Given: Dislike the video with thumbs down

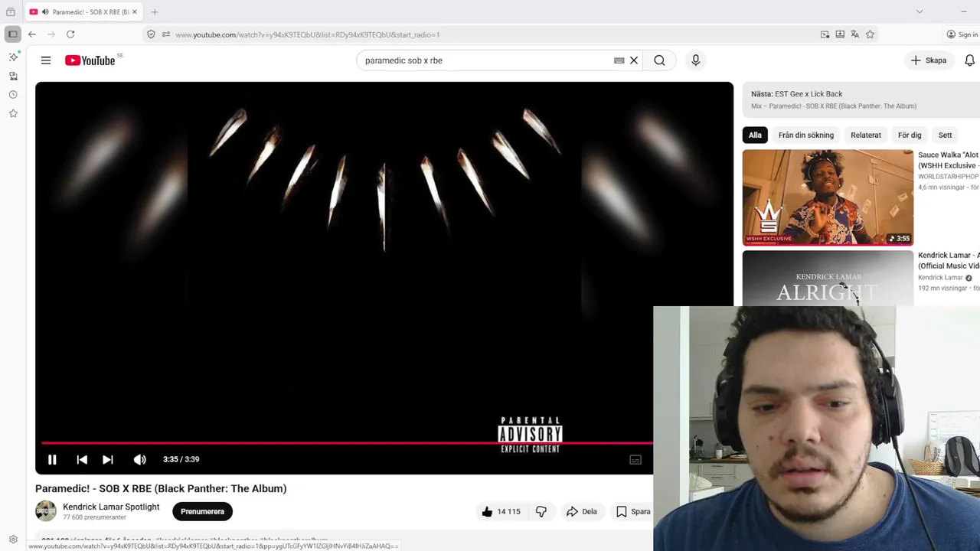Looking at the screenshot, I should click(x=541, y=511).
